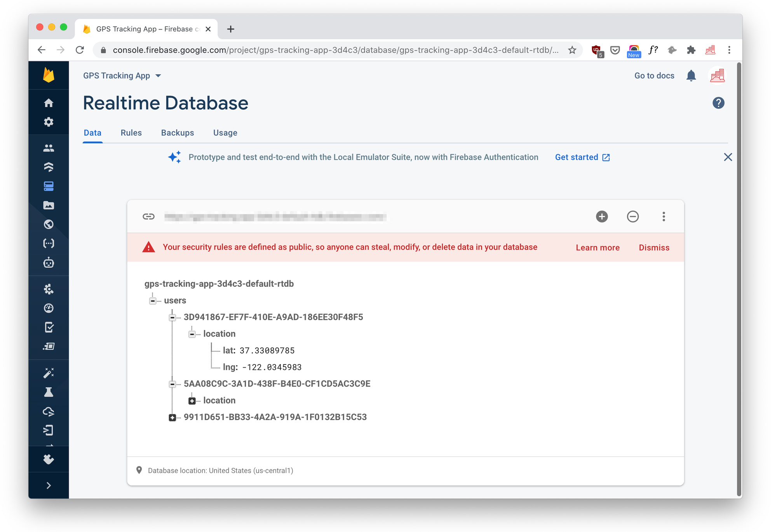The image size is (777, 532).
Task: Dismiss the security rules warning
Action: tap(654, 247)
